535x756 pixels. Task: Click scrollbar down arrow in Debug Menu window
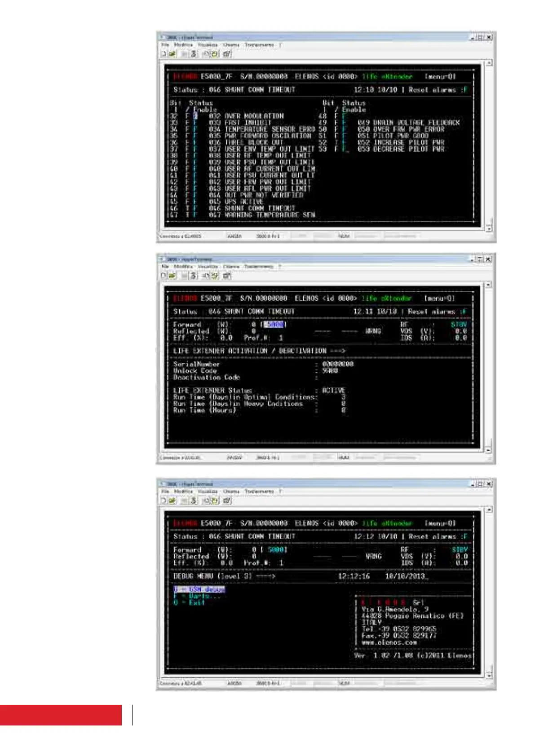pos(489,675)
